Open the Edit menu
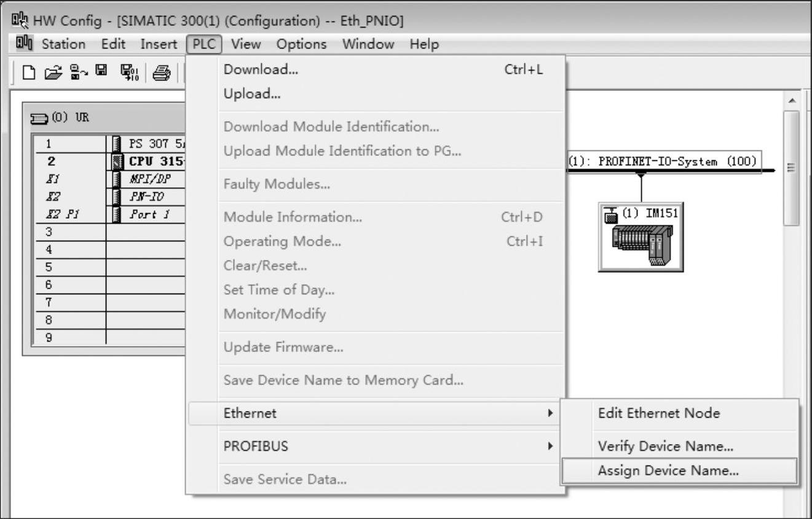This screenshot has height=519, width=812. (x=114, y=44)
